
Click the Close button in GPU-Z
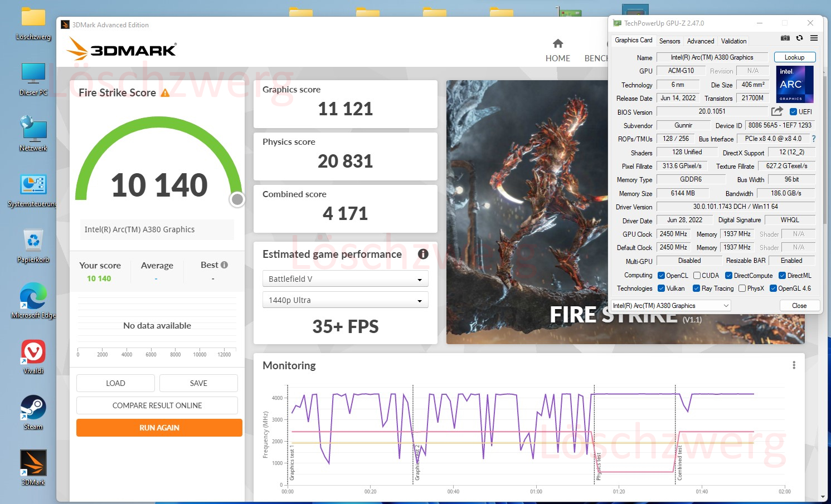[x=799, y=306]
